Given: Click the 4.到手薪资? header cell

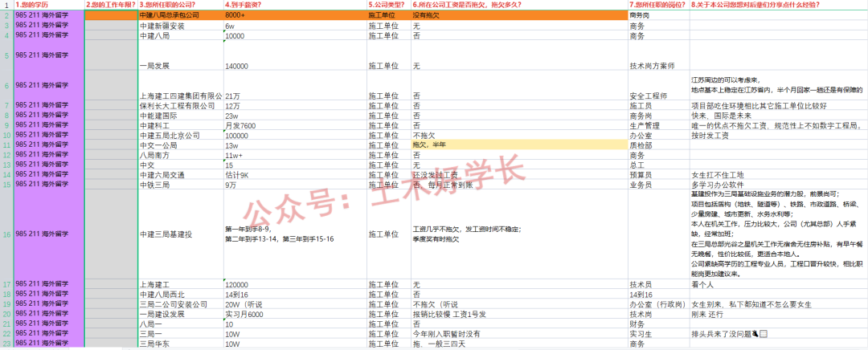Looking at the screenshot, I should [295, 5].
